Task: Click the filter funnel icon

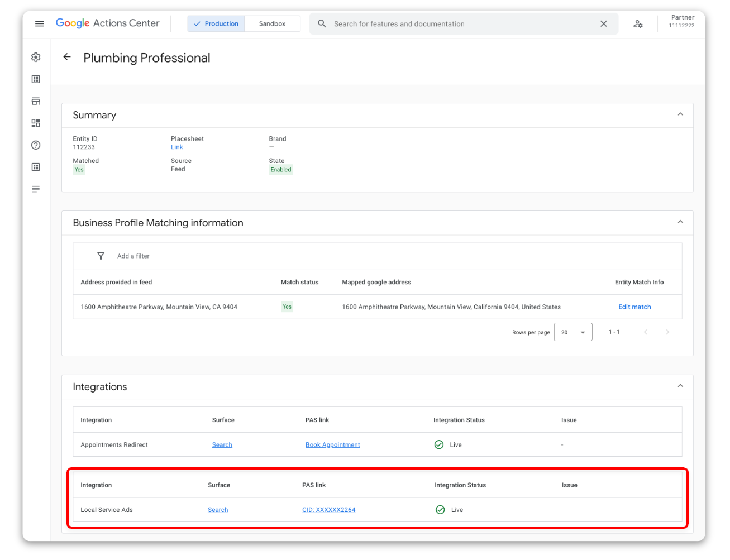Action: pyautogui.click(x=101, y=256)
